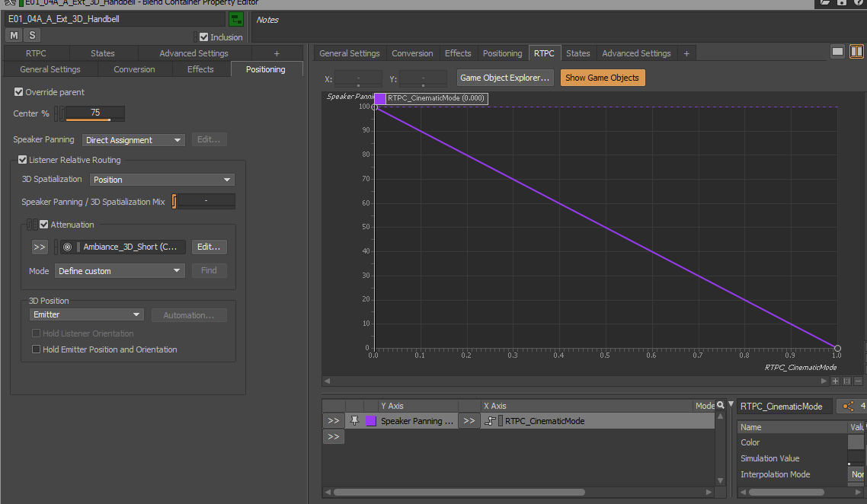Click the "Y Axis" column header
The image size is (867, 504).
click(x=392, y=406)
